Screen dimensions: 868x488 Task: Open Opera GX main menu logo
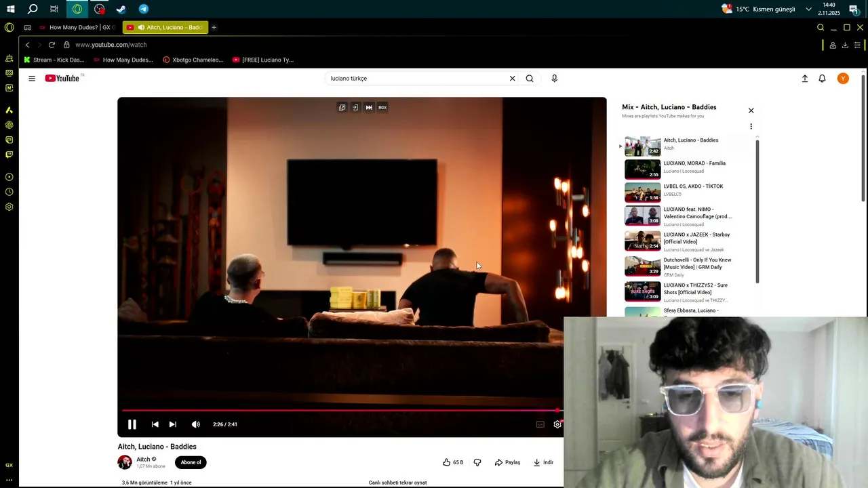point(9,28)
